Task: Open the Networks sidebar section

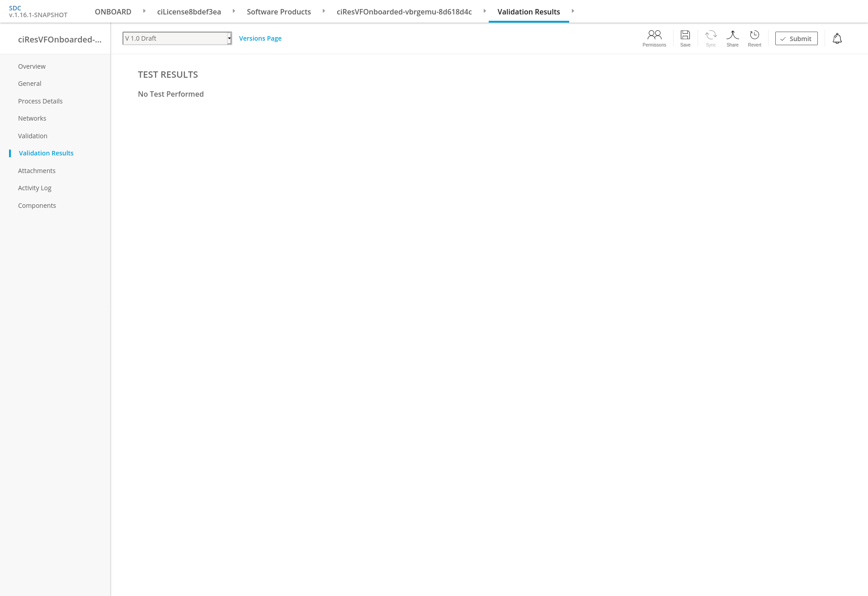Action: click(x=32, y=118)
